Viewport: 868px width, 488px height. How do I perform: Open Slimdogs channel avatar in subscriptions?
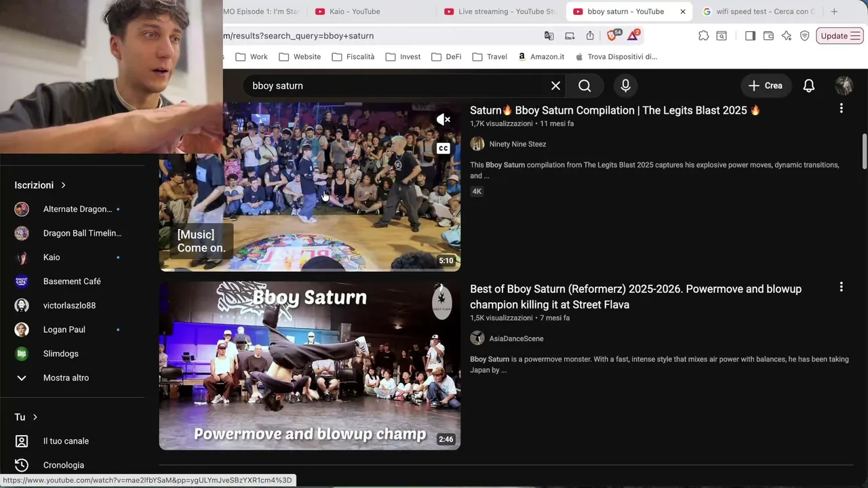click(22, 354)
